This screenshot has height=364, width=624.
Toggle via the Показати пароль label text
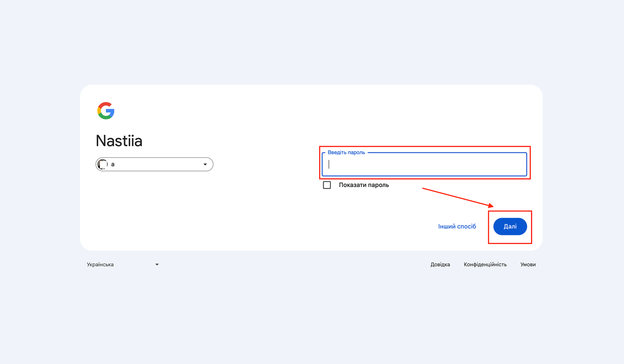(364, 185)
